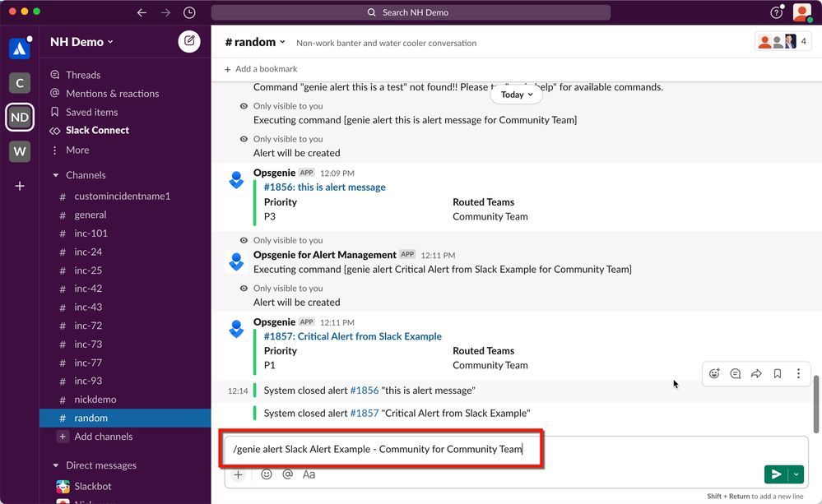The image size is (822, 504).
Task: Click #1856 link in system closed message
Action: (365, 391)
